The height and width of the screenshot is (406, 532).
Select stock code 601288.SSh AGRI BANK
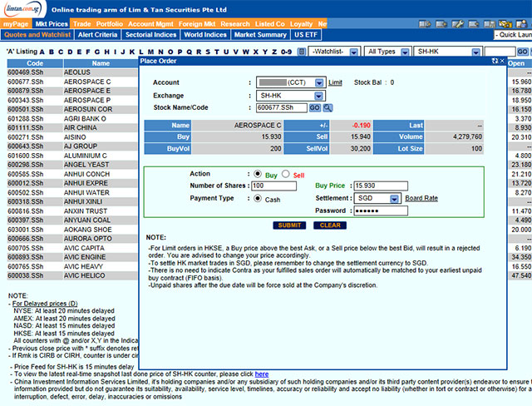[26, 119]
